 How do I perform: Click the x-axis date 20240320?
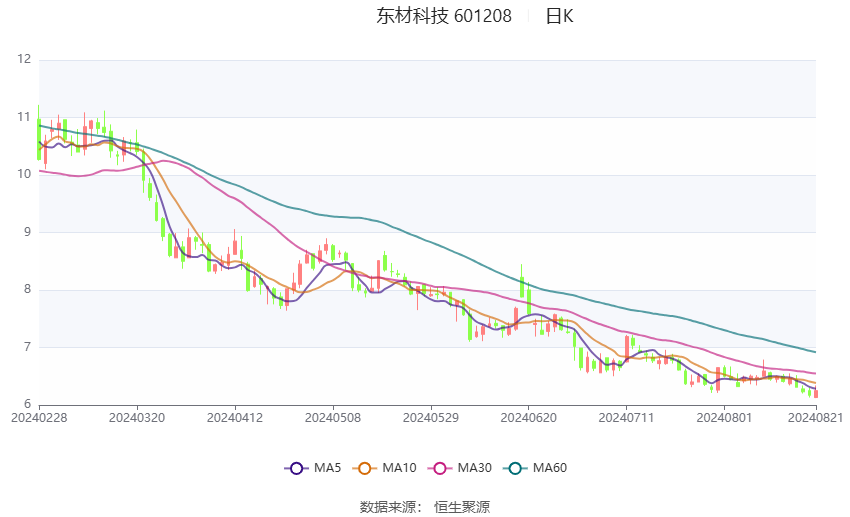(x=137, y=418)
